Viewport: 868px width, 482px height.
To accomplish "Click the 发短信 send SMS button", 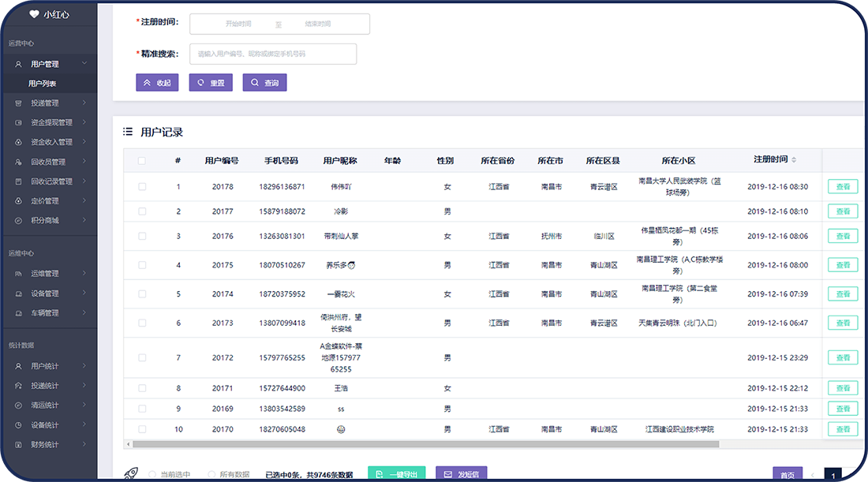I will point(461,473).
